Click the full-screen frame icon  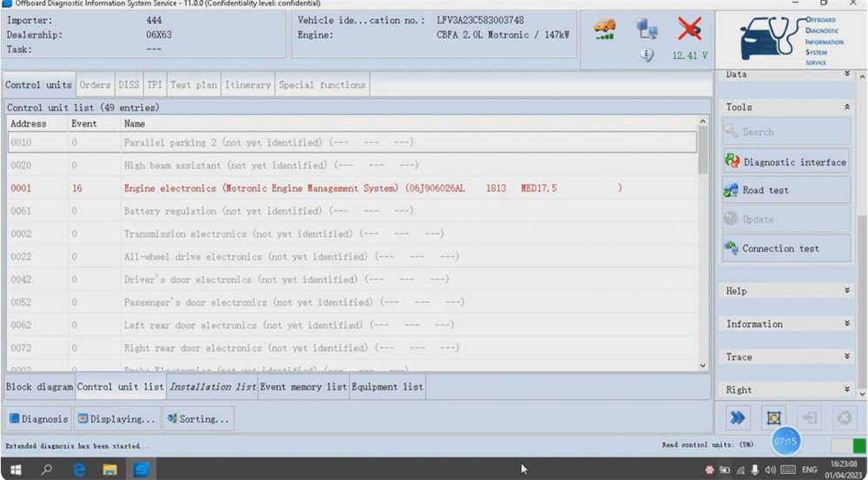774,418
